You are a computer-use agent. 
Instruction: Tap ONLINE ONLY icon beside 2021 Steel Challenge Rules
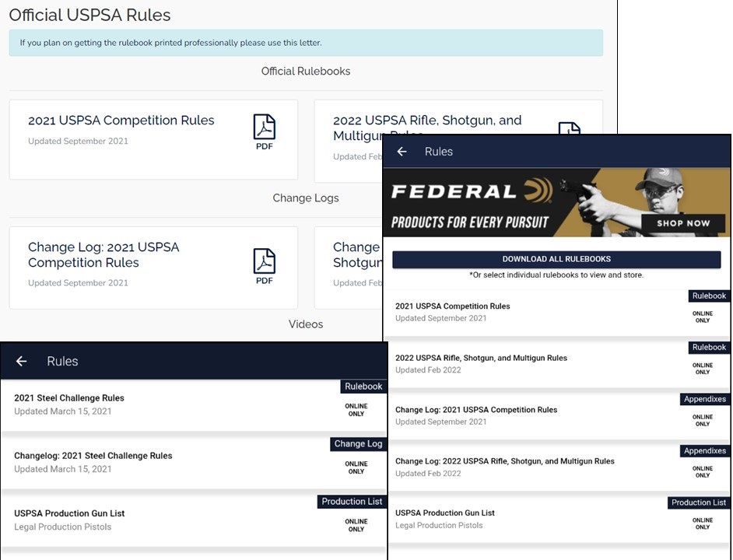pyautogui.click(x=356, y=410)
